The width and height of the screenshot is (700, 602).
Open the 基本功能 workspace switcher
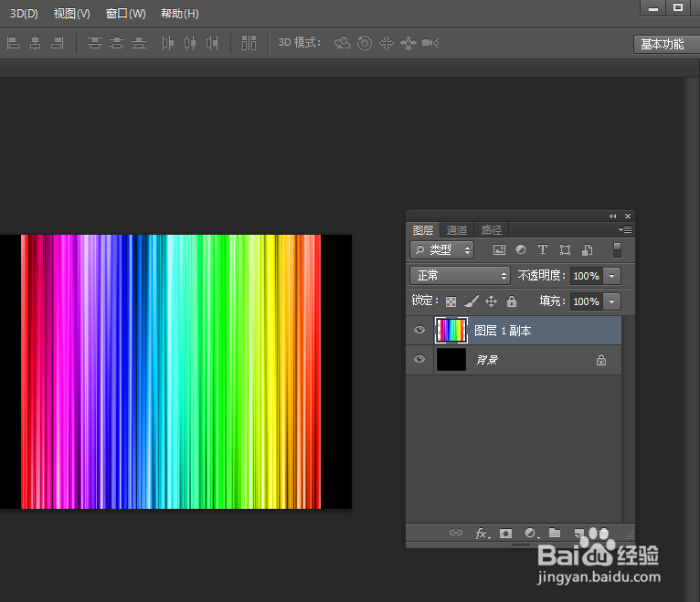(x=665, y=44)
